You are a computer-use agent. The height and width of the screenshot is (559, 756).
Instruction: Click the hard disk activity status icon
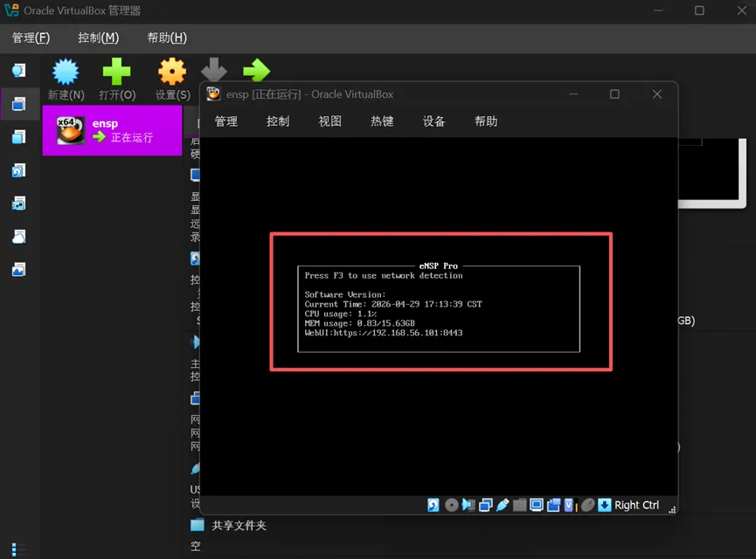coord(433,505)
